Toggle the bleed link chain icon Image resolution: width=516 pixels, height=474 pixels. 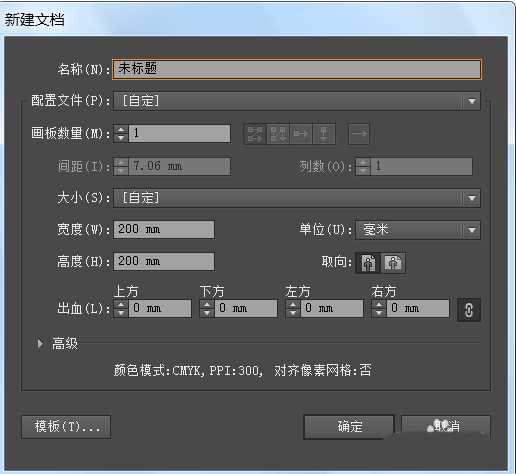(469, 310)
